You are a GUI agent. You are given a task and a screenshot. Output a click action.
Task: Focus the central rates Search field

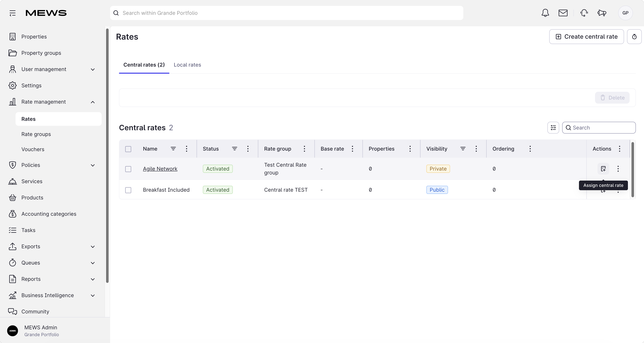click(599, 128)
